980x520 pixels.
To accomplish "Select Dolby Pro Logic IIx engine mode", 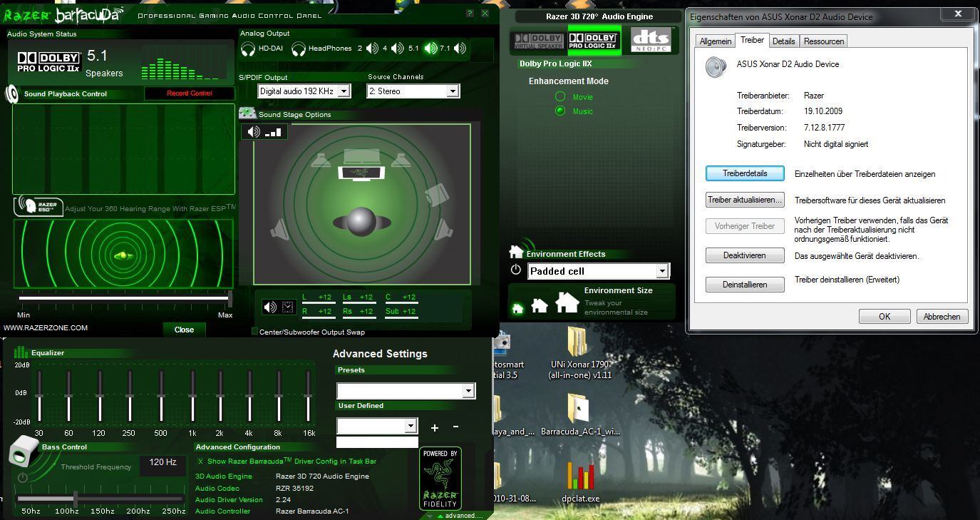I will 594,41.
